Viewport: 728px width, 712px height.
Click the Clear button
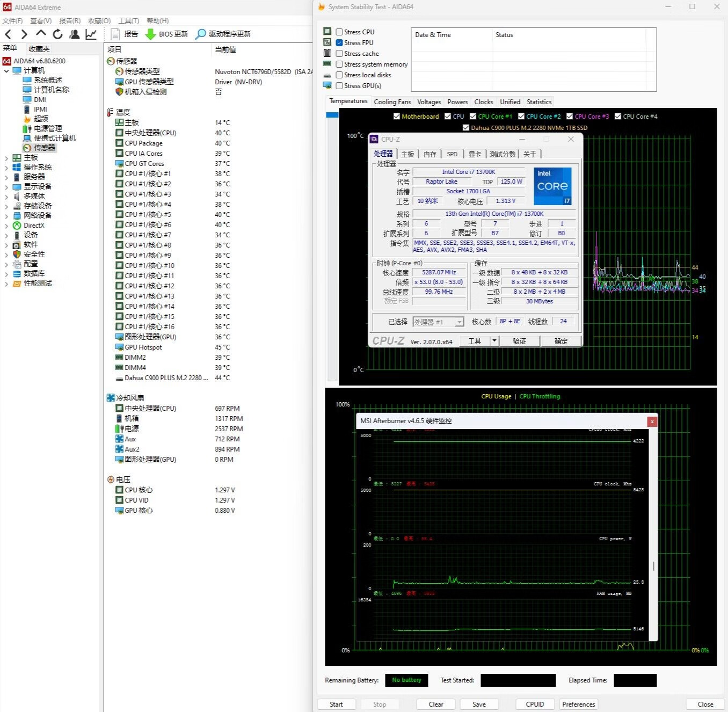tap(436, 704)
